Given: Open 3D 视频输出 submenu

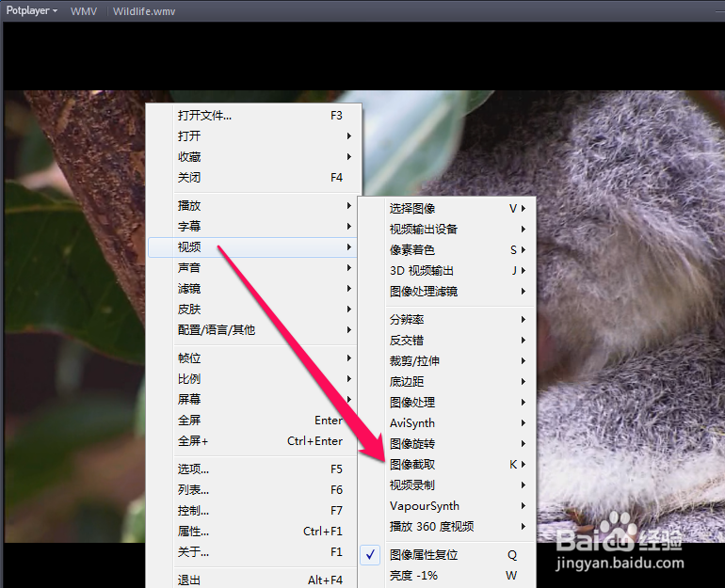Looking at the screenshot, I should click(447, 271).
